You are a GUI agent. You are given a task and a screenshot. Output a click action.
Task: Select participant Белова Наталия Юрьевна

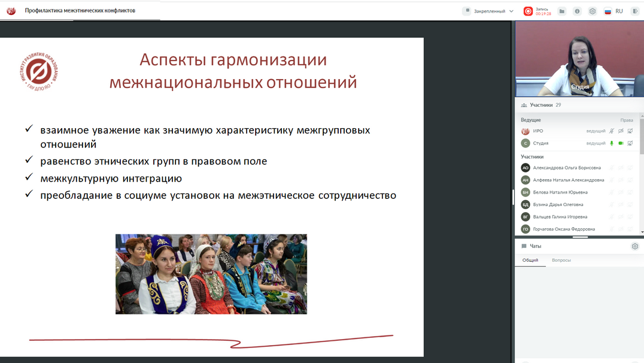pos(560,192)
